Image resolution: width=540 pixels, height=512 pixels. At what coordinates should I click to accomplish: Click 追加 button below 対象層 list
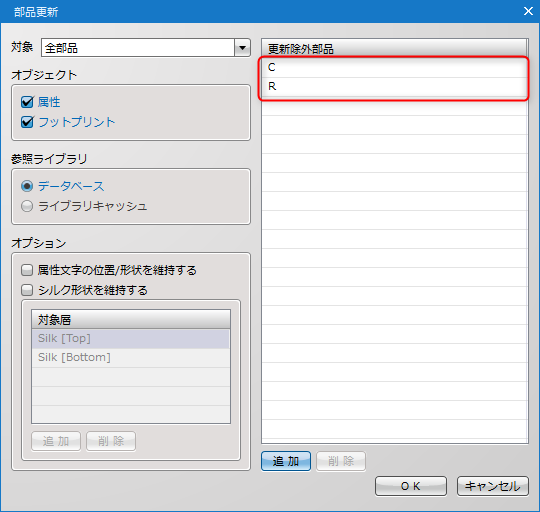56,441
